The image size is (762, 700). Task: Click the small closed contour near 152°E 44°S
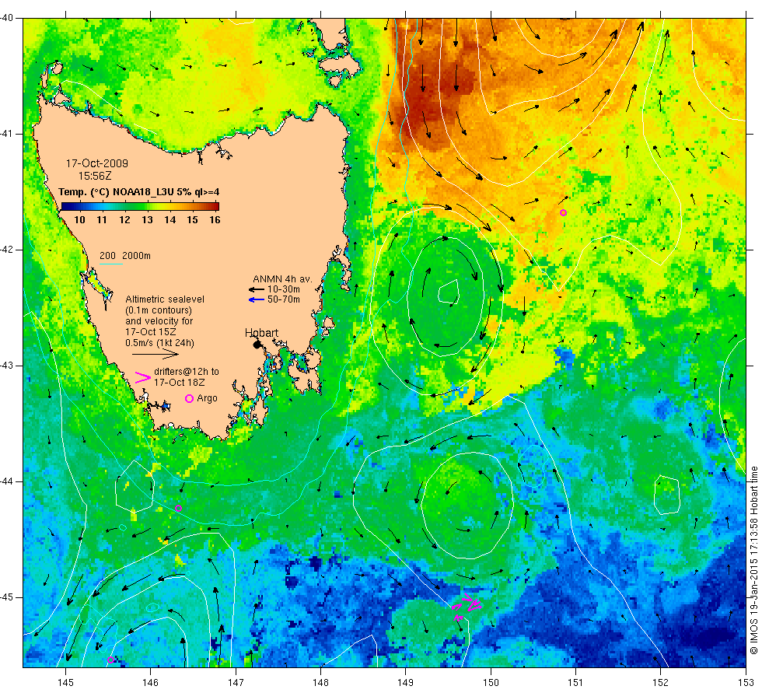coord(667,495)
